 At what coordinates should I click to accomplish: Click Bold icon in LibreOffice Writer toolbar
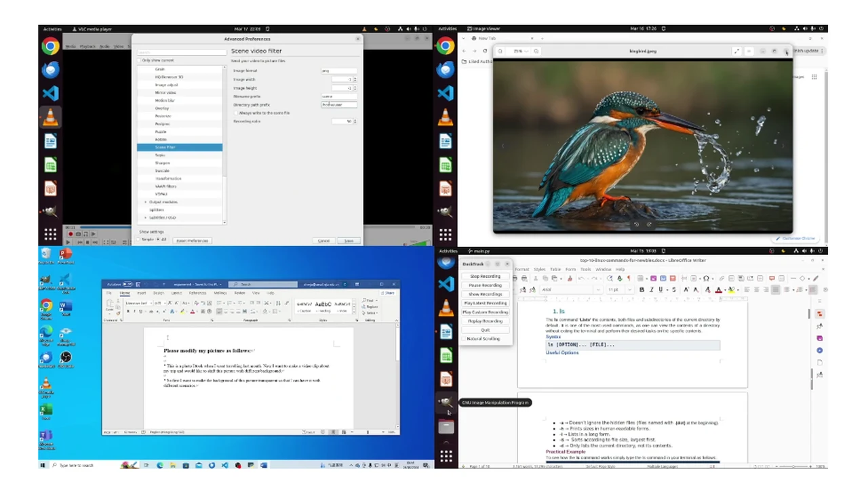click(642, 290)
